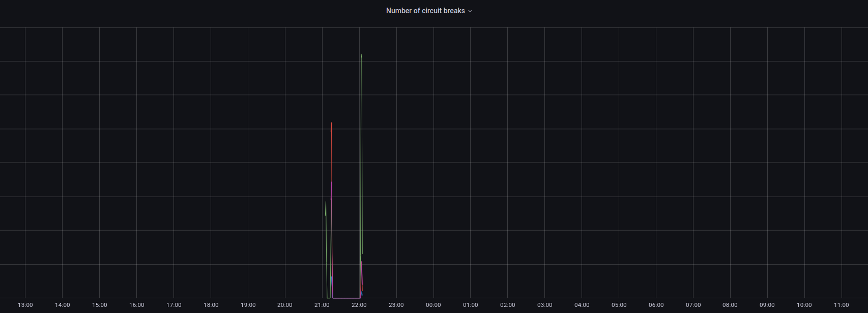Screen dimensions: 868x313
Task: Click the 23:00 tick label
Action: pos(396,305)
